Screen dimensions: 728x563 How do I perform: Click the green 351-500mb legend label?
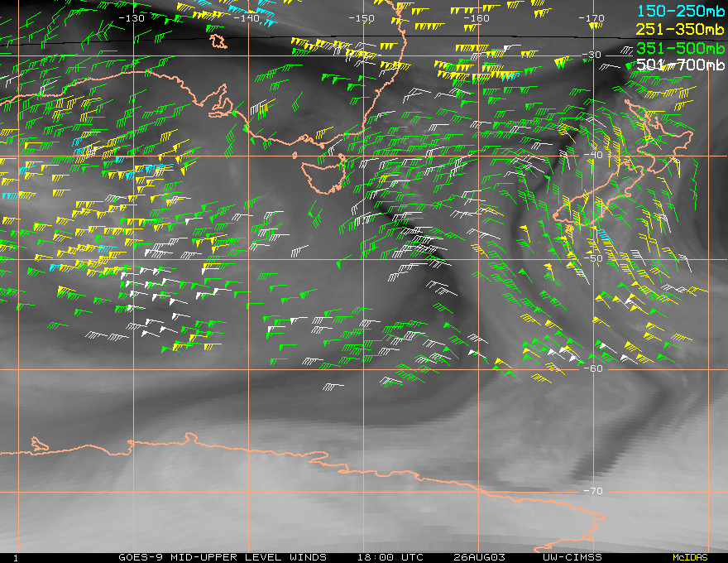click(680, 48)
